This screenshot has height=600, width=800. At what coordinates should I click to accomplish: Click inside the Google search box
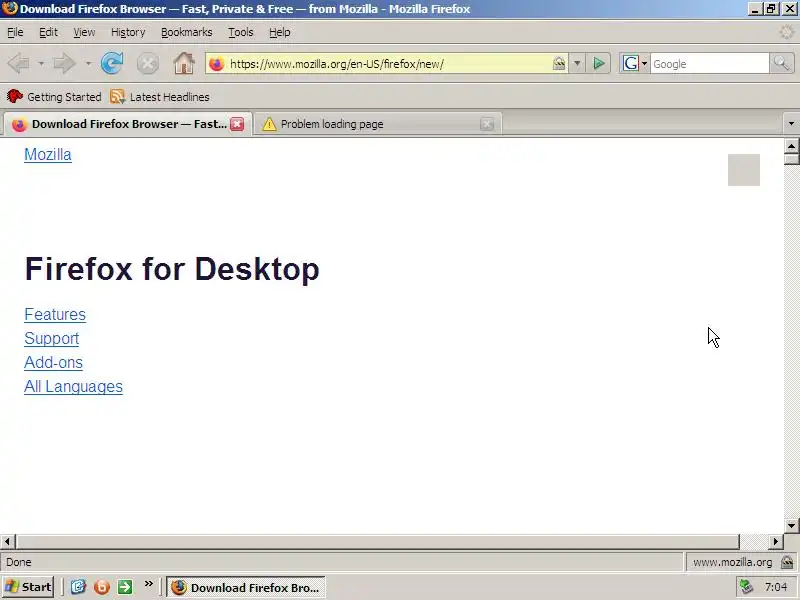point(709,64)
